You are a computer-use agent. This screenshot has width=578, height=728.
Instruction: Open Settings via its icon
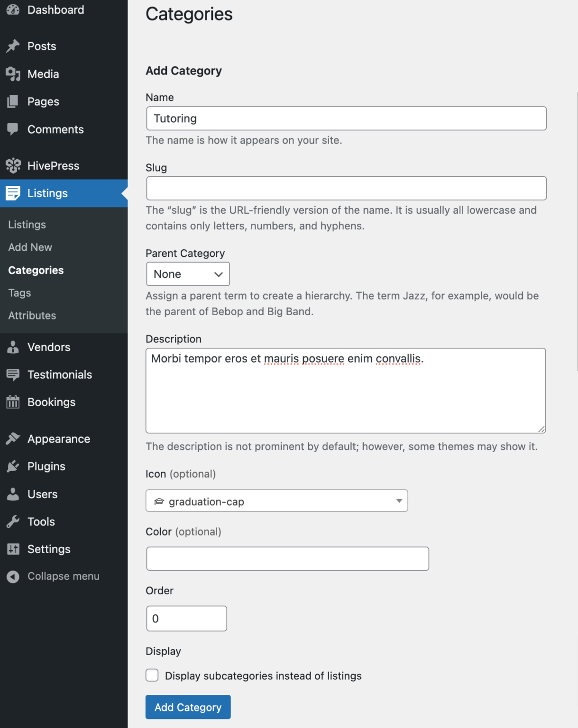(x=12, y=549)
